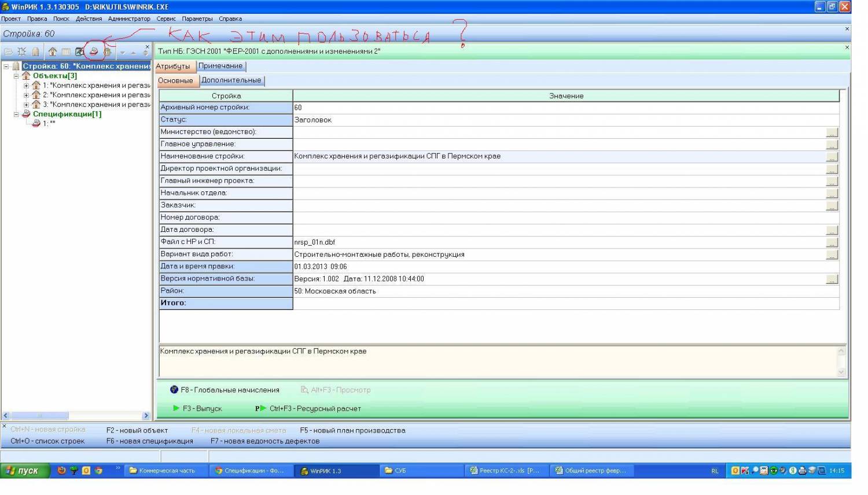Click the open folder toolbar icon
This screenshot has height=495, width=868.
pos(9,51)
